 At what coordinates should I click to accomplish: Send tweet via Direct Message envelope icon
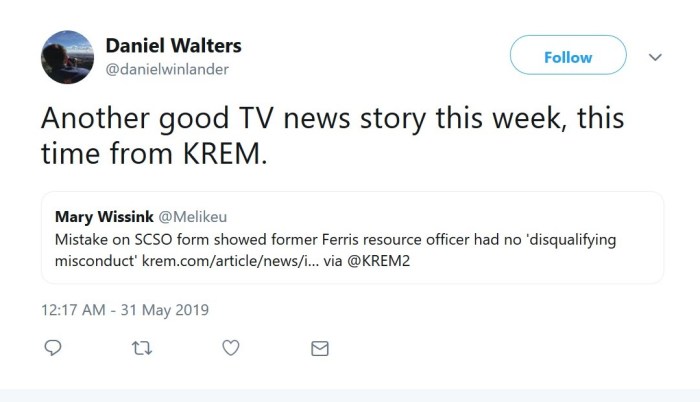(319, 348)
